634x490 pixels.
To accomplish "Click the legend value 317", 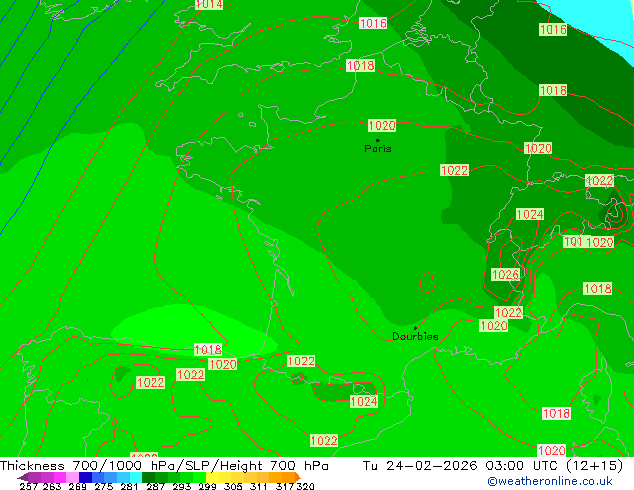I will point(285,486).
